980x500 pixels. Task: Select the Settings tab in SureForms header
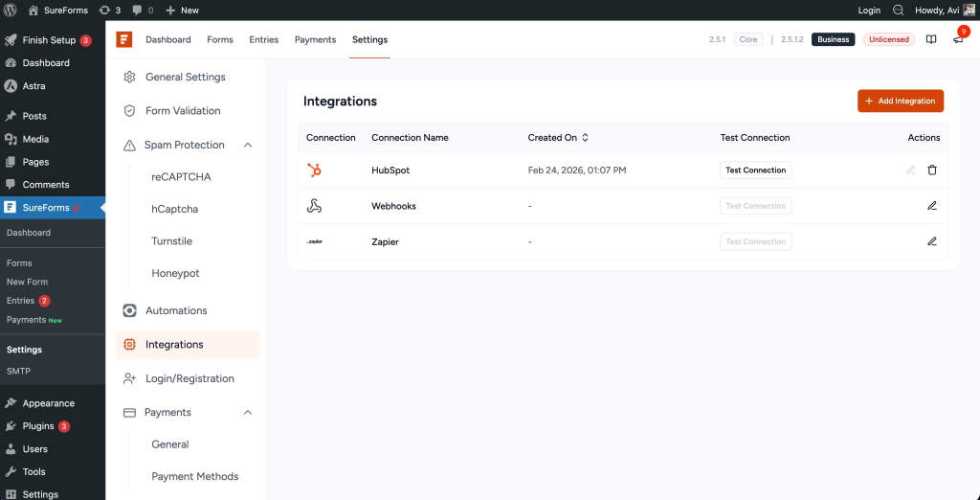tap(370, 39)
